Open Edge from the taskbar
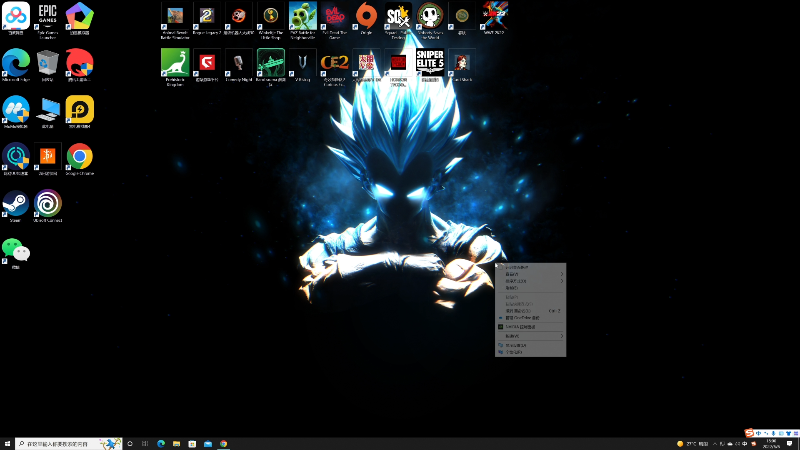 (x=161, y=444)
